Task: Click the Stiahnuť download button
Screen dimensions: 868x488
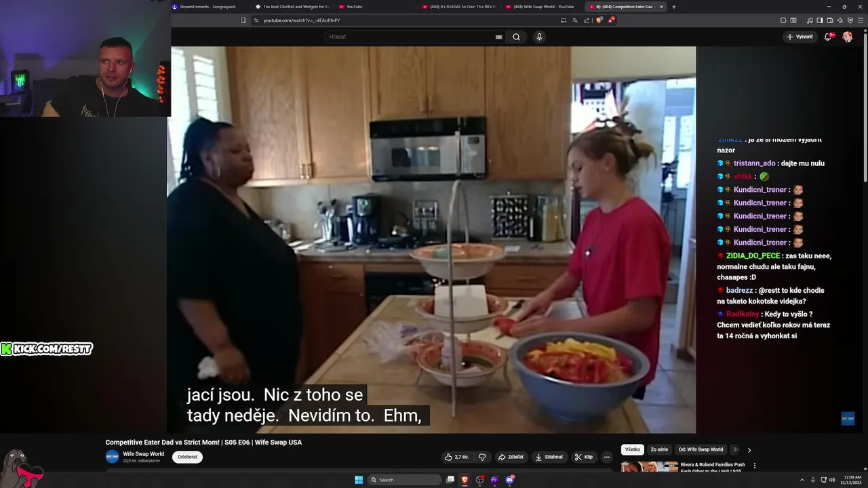Action: click(x=550, y=457)
